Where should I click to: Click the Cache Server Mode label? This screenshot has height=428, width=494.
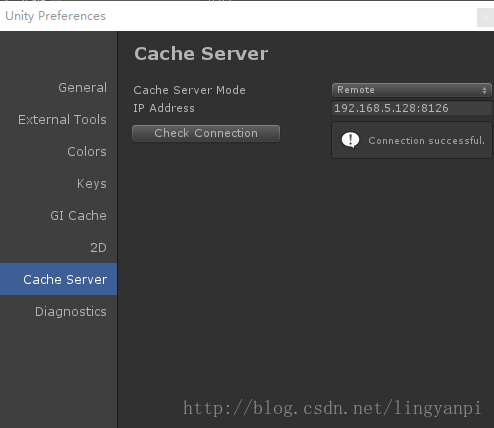[x=189, y=90]
